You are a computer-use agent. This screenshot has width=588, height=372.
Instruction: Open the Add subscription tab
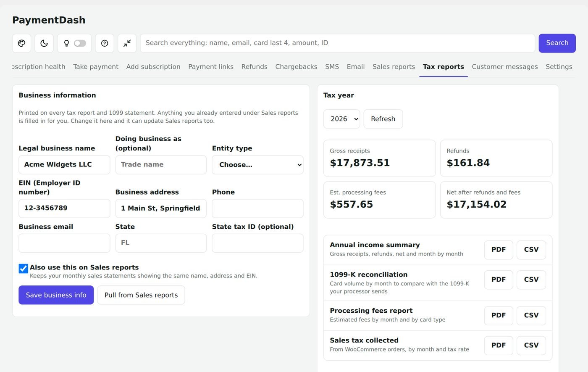click(x=153, y=67)
